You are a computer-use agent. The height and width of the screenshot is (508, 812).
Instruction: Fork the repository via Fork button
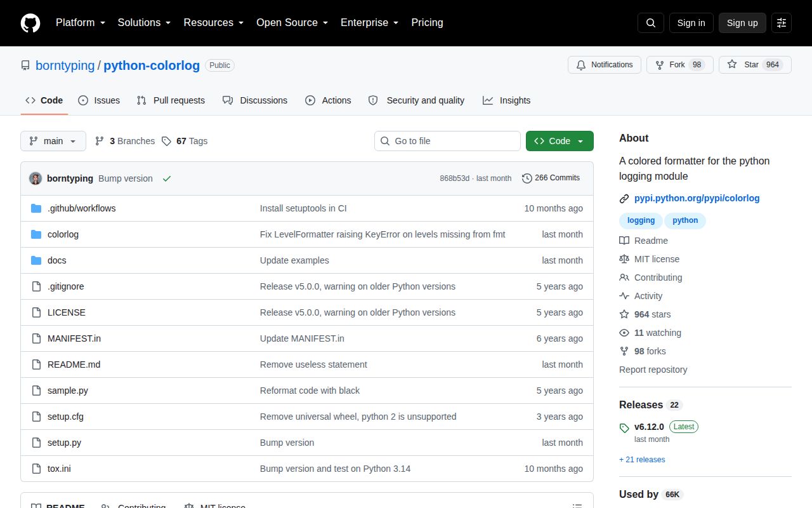point(680,65)
